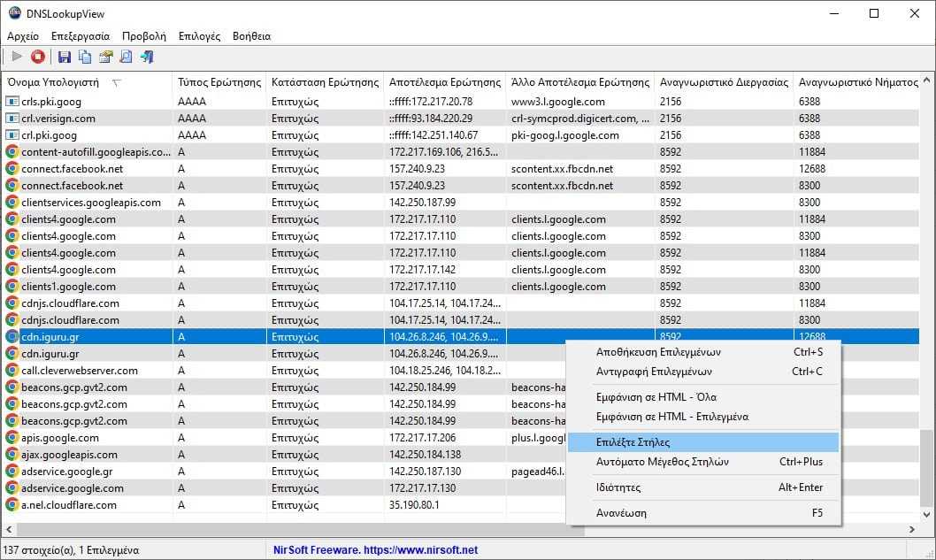Image resolution: width=936 pixels, height=560 pixels.
Task: Click horizontal scrollbar right arrow
Action: click(x=912, y=529)
